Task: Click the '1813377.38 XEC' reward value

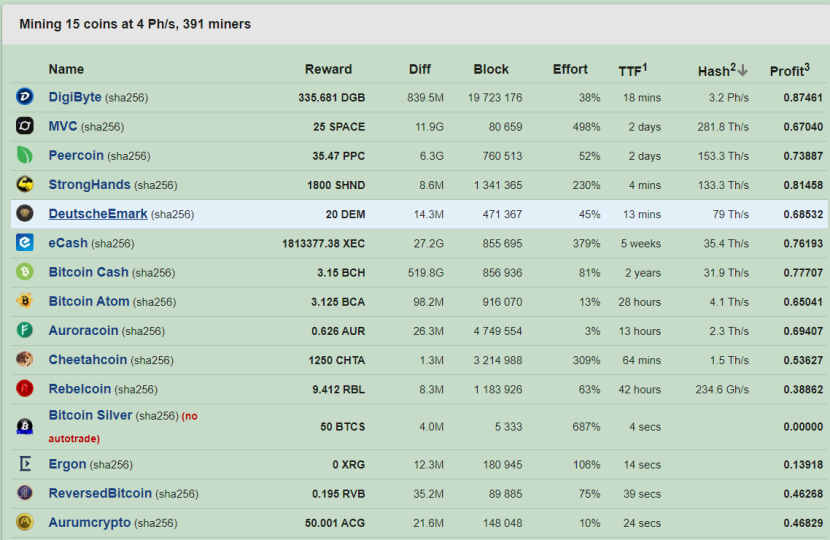Action: pos(323,244)
